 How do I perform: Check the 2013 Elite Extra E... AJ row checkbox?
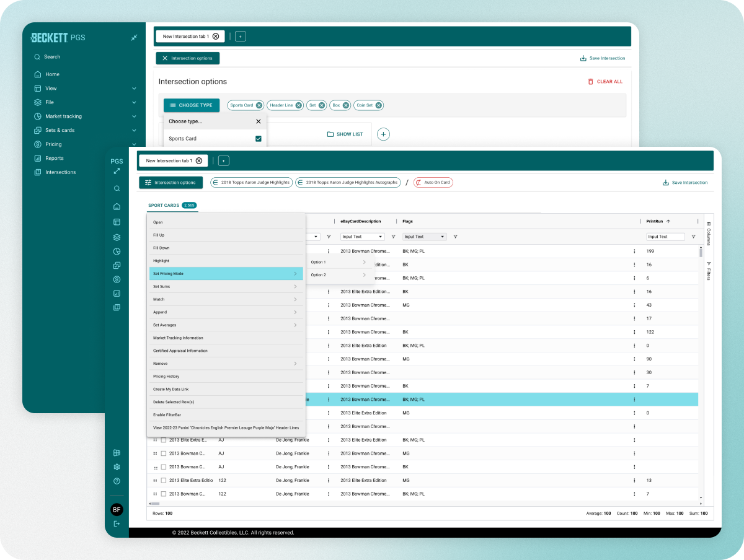[x=164, y=440]
